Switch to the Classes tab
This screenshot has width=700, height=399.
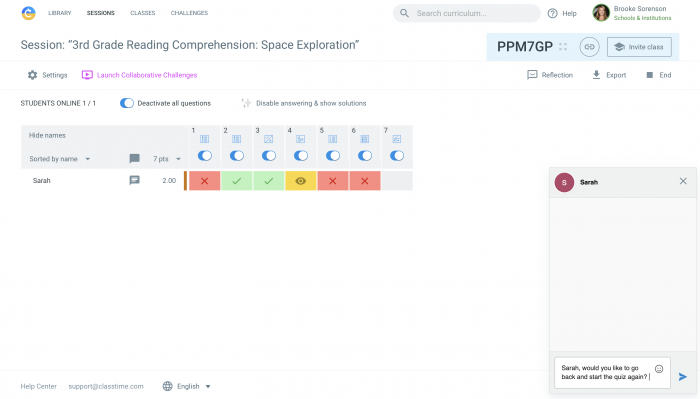pos(142,13)
